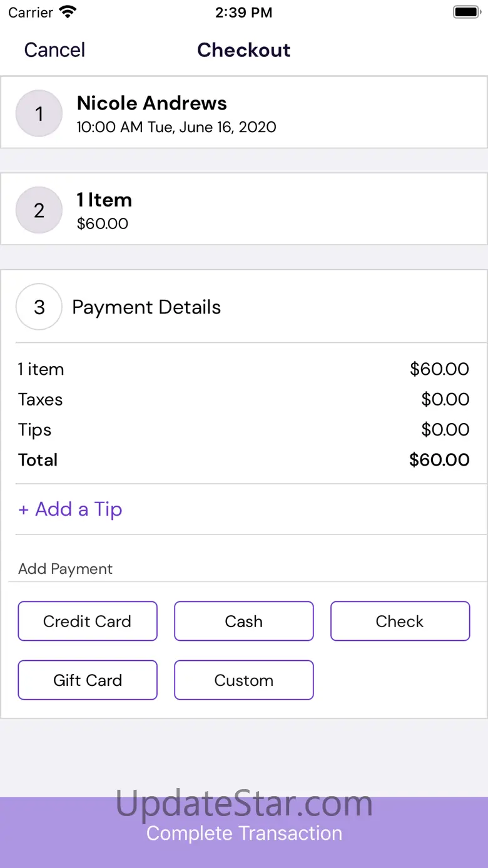This screenshot has width=488, height=868.
Task: Tap the Tips row amount
Action: point(445,430)
